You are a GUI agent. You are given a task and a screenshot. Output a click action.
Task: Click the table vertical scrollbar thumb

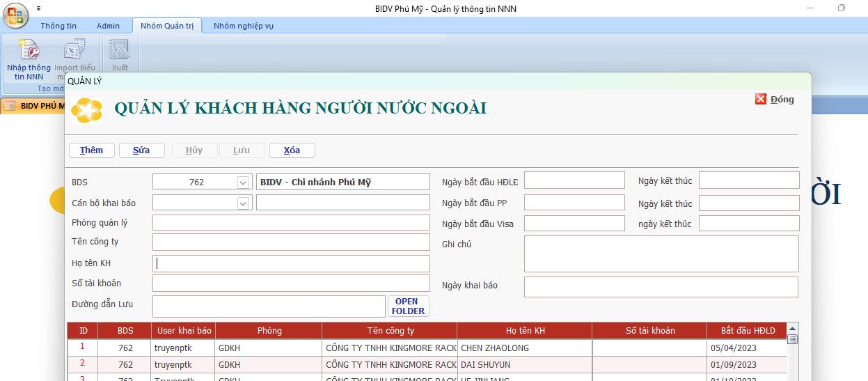point(792,339)
